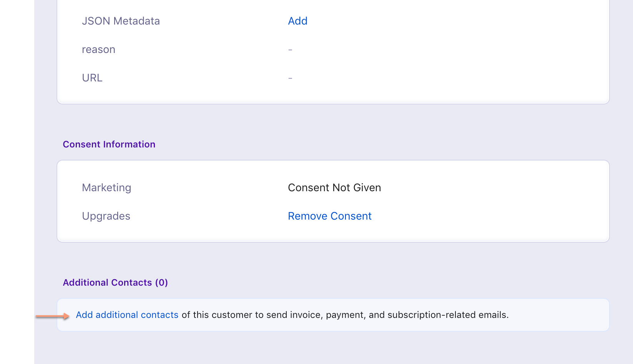Click the dash value beside URL

(x=290, y=78)
